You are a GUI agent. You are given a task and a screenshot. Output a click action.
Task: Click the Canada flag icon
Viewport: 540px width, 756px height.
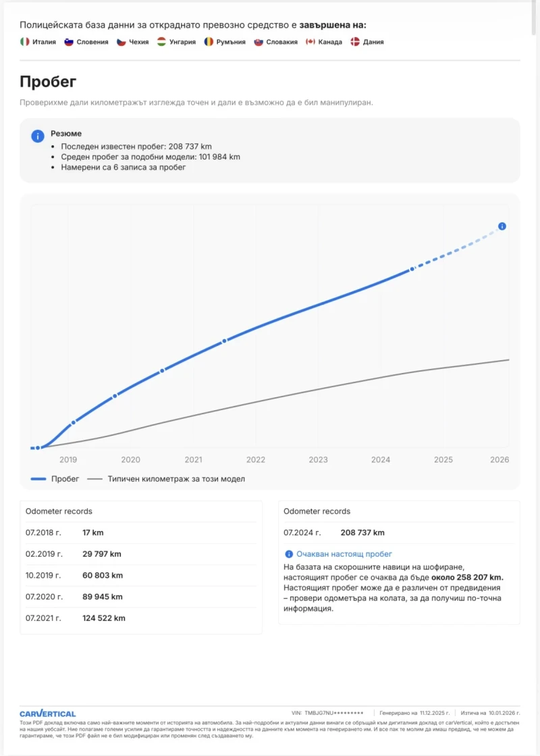310,42
